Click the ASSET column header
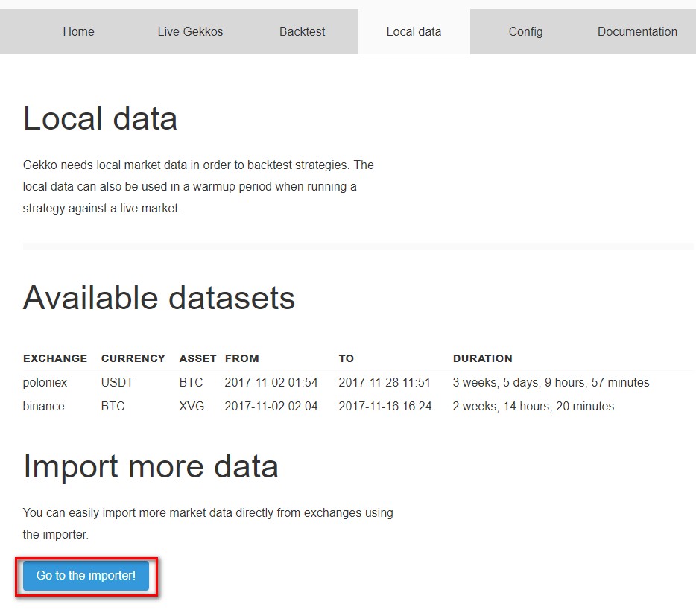Viewport: 696px width, 616px height. [197, 358]
